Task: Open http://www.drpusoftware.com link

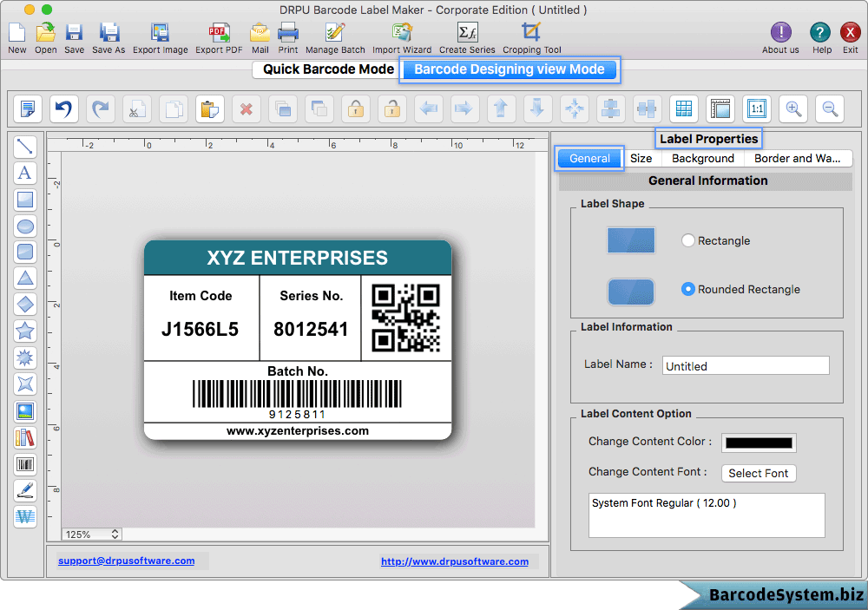Action: pos(455,561)
